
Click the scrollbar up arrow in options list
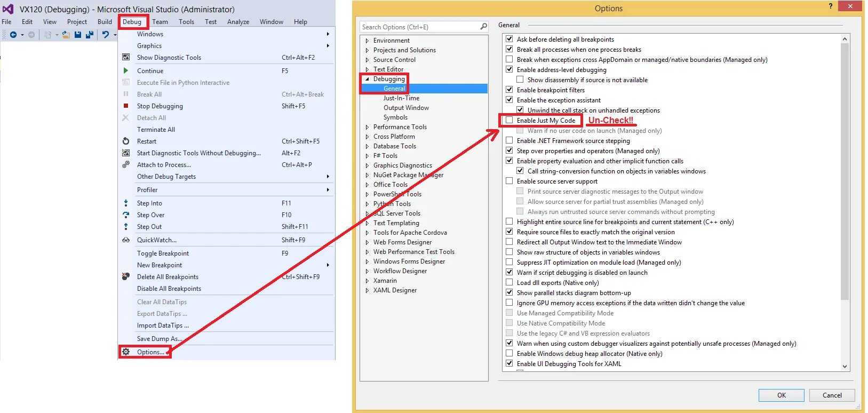844,39
